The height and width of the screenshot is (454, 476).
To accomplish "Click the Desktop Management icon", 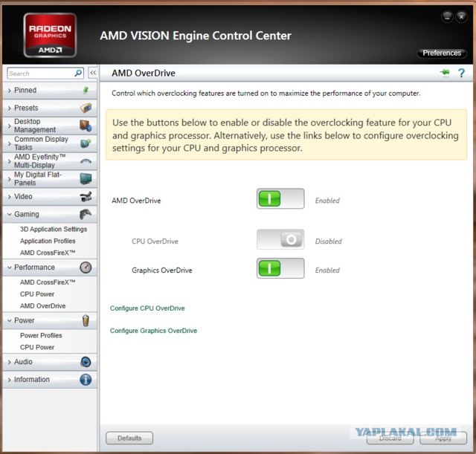I will click(x=86, y=126).
